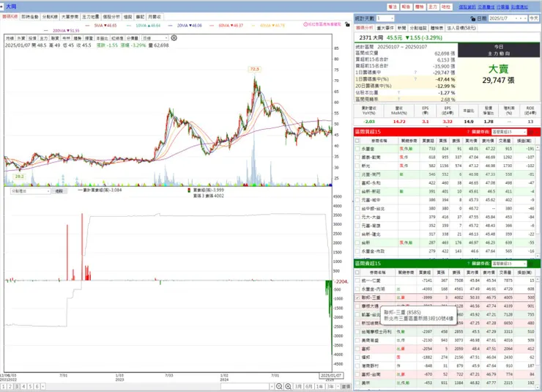542x392 pixels.
Task: Click the pink circled notice link above chart
Action: [x=322, y=24]
